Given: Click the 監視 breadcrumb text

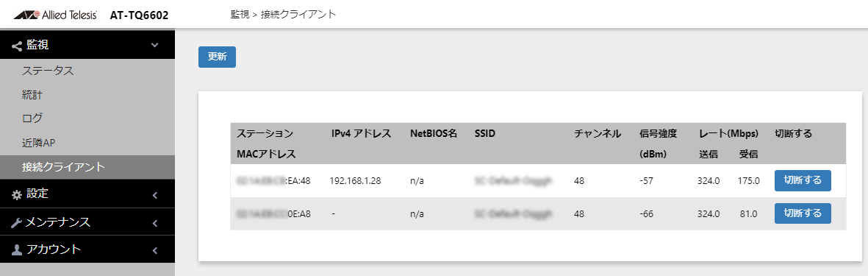Looking at the screenshot, I should 240,15.
